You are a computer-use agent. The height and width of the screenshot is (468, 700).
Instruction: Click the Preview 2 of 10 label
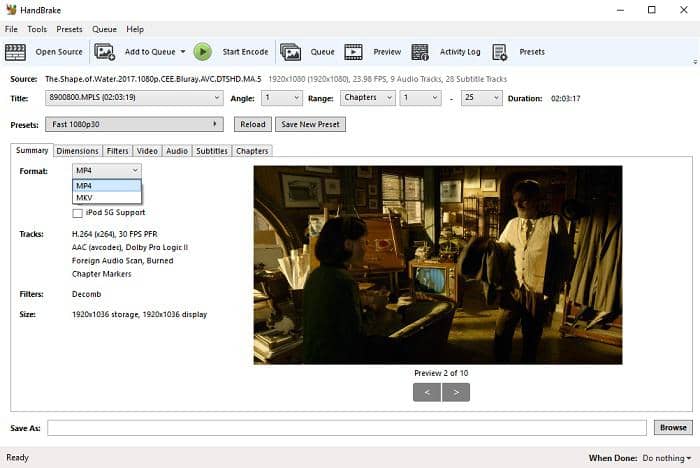click(x=441, y=373)
